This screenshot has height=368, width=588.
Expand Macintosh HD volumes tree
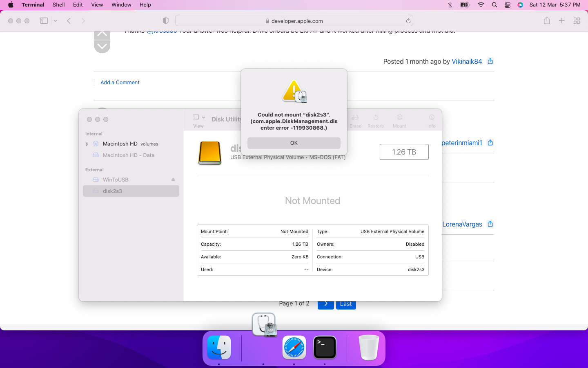tap(87, 144)
